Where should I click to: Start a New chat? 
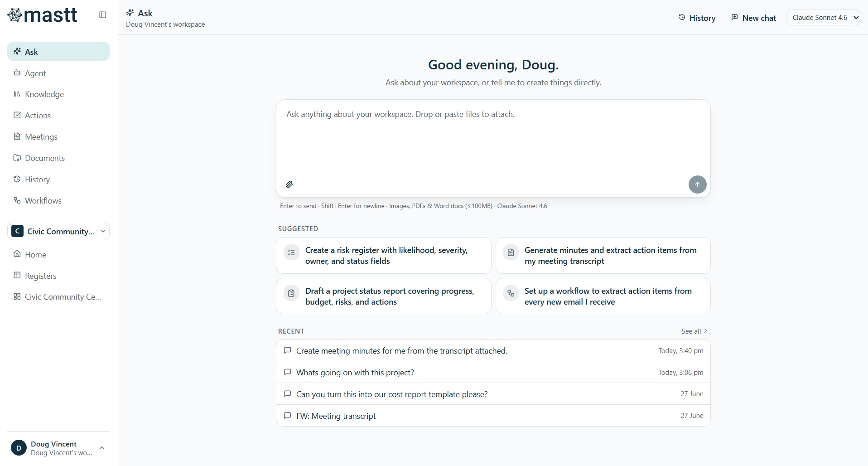pos(753,18)
